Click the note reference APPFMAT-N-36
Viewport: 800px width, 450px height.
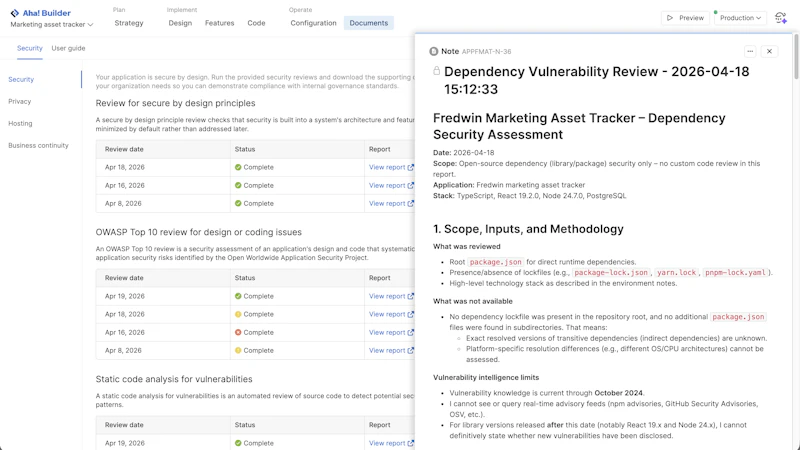click(x=486, y=52)
